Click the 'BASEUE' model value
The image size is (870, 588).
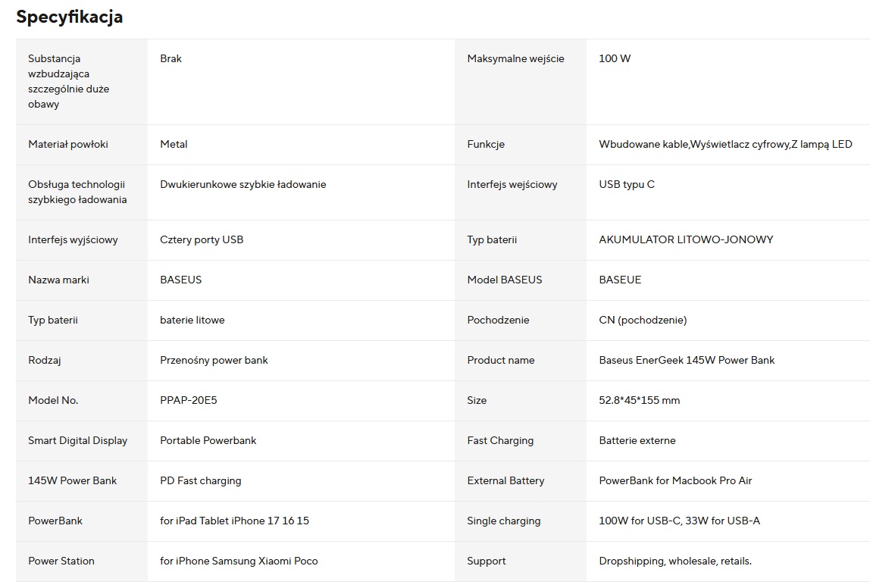click(620, 280)
